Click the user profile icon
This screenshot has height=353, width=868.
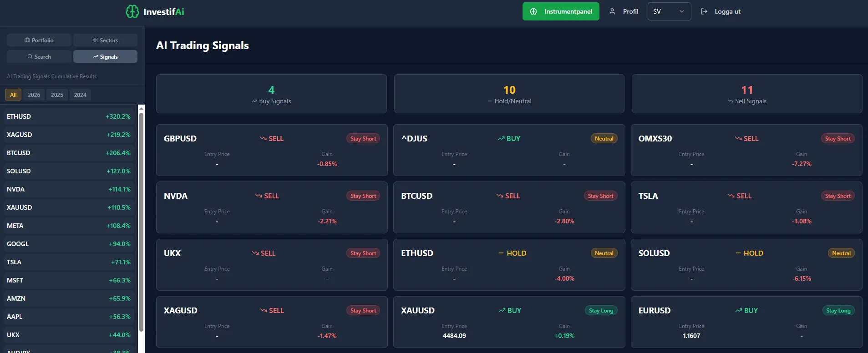tap(612, 11)
